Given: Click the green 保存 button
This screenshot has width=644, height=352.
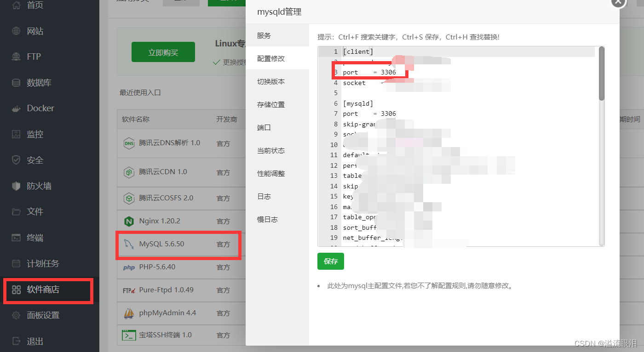Looking at the screenshot, I should click(x=331, y=261).
